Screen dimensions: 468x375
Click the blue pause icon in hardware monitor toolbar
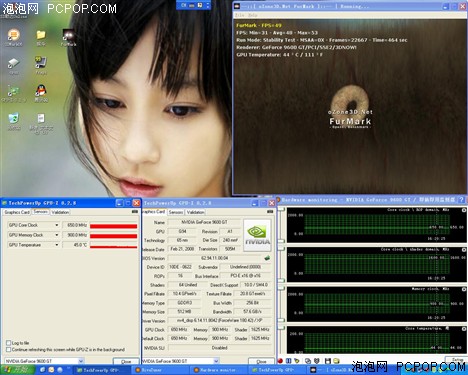pyautogui.click(x=289, y=361)
